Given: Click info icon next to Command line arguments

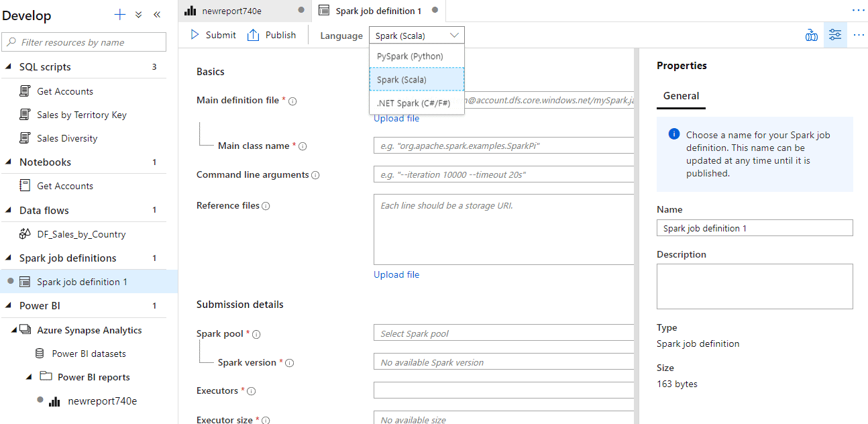Looking at the screenshot, I should [x=315, y=175].
